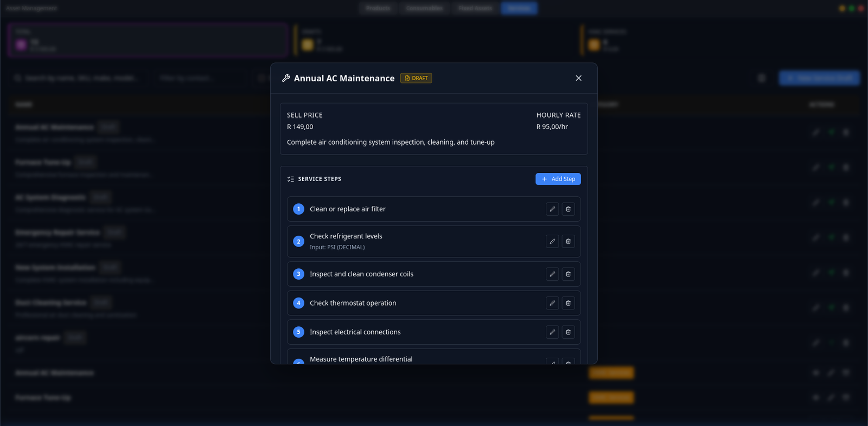Click the hourly rate value 'R 95,00/hr'
868x426 pixels.
point(552,127)
